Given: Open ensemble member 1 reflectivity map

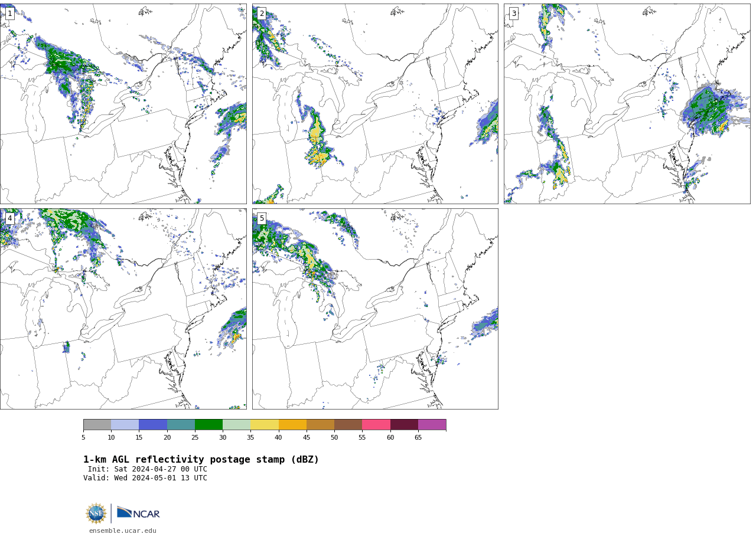Looking at the screenshot, I should click(x=123, y=104).
